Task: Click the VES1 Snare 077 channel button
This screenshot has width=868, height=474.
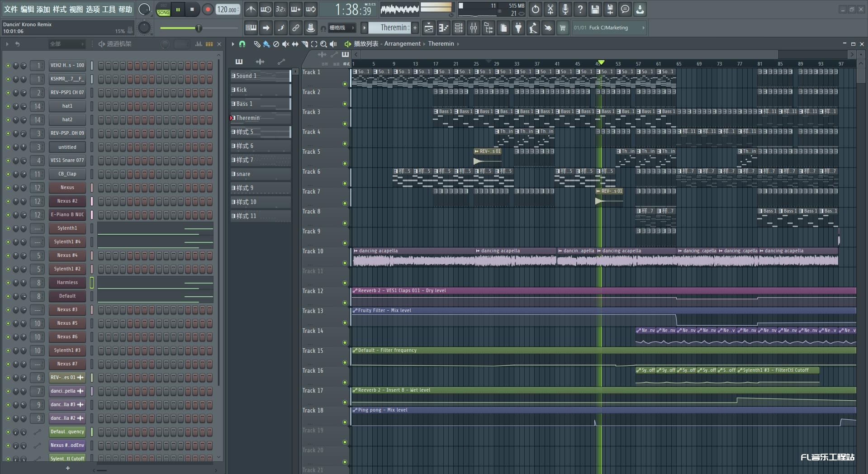Action: point(67,161)
